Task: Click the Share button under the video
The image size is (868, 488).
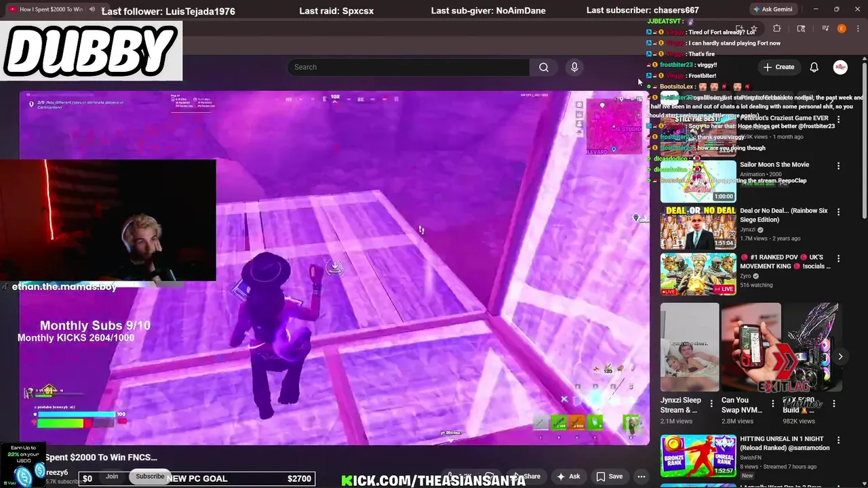Action: (528, 476)
